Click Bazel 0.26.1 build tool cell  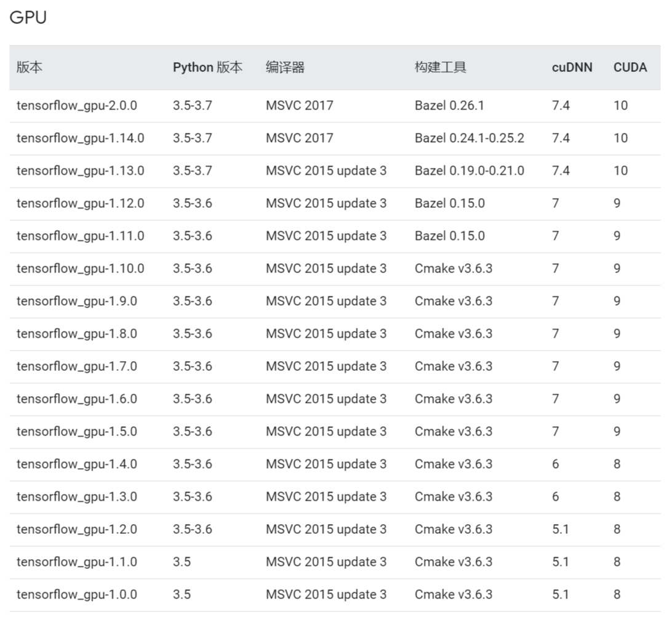click(449, 105)
